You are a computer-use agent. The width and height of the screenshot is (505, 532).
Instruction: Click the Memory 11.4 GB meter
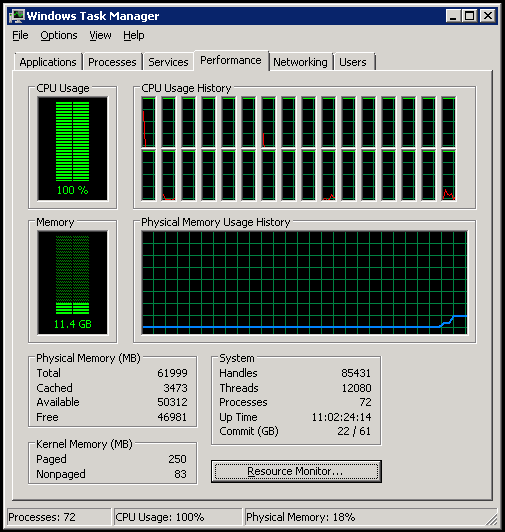(x=73, y=283)
